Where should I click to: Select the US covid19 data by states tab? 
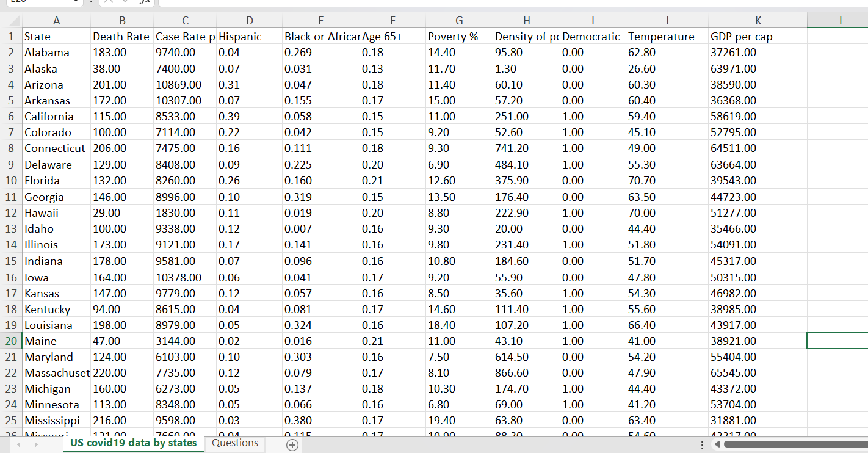(x=133, y=444)
